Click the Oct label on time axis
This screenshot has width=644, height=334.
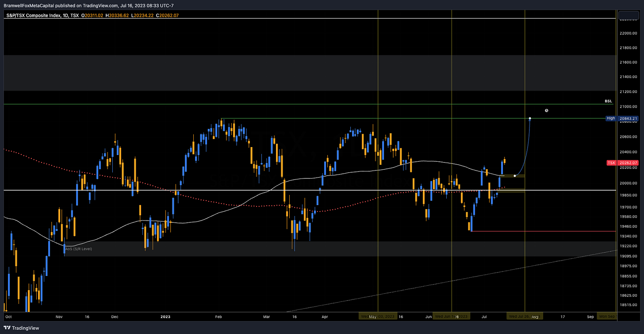pos(8,317)
